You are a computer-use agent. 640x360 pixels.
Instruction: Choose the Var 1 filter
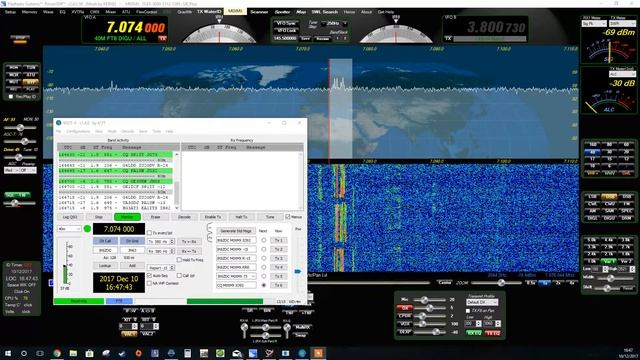click(x=609, y=261)
